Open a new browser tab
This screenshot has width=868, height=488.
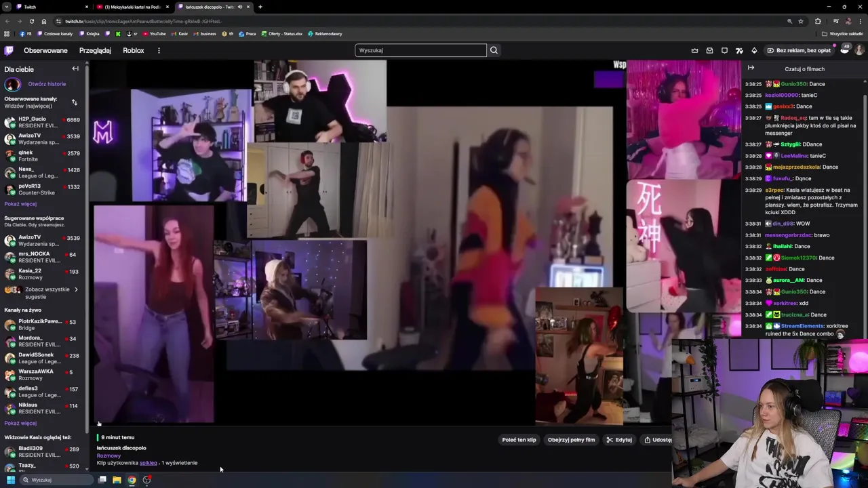click(x=260, y=7)
